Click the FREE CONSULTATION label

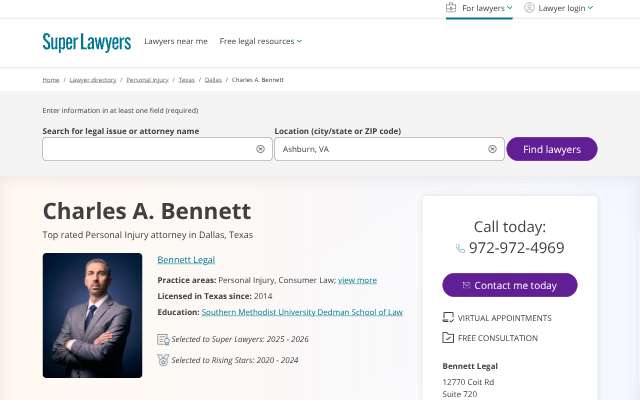498,338
